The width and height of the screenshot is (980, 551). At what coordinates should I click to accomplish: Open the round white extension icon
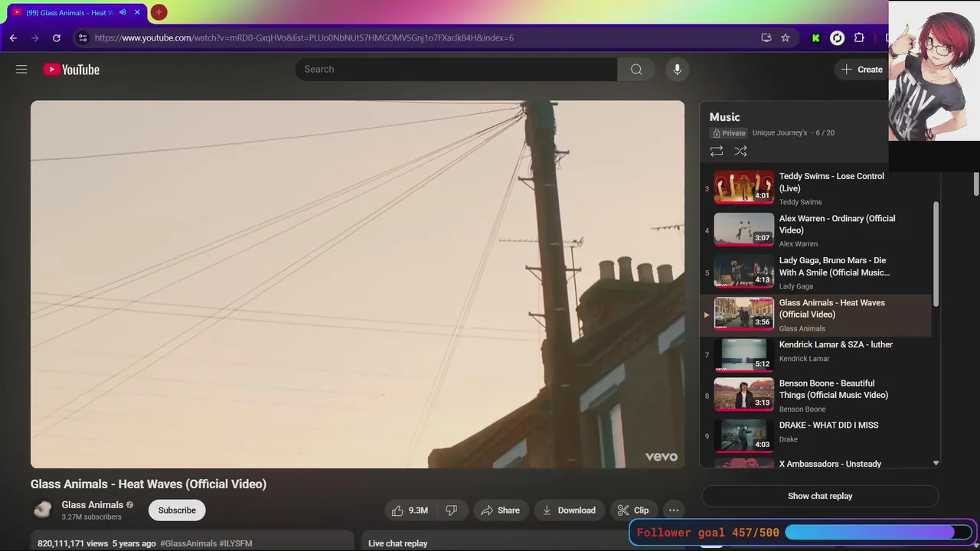pyautogui.click(x=838, y=37)
